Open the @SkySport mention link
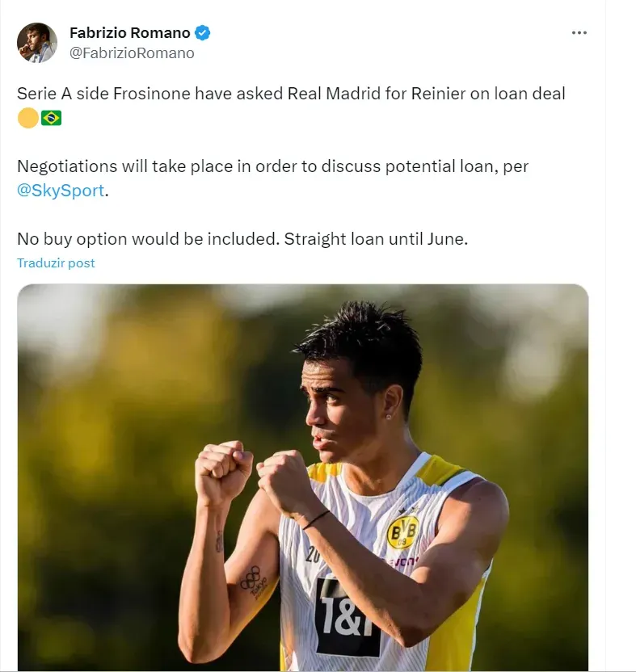Image resolution: width=636 pixels, height=672 pixels. coord(60,192)
